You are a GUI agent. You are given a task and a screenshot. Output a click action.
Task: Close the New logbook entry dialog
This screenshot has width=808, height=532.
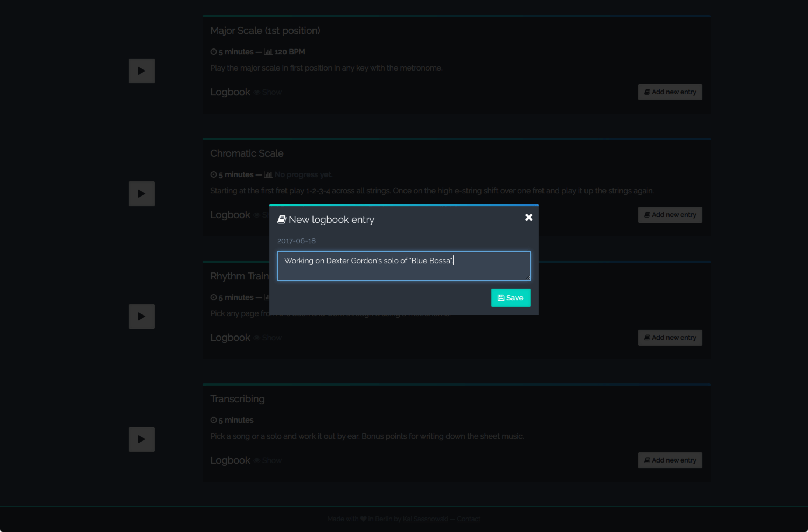[x=529, y=217]
